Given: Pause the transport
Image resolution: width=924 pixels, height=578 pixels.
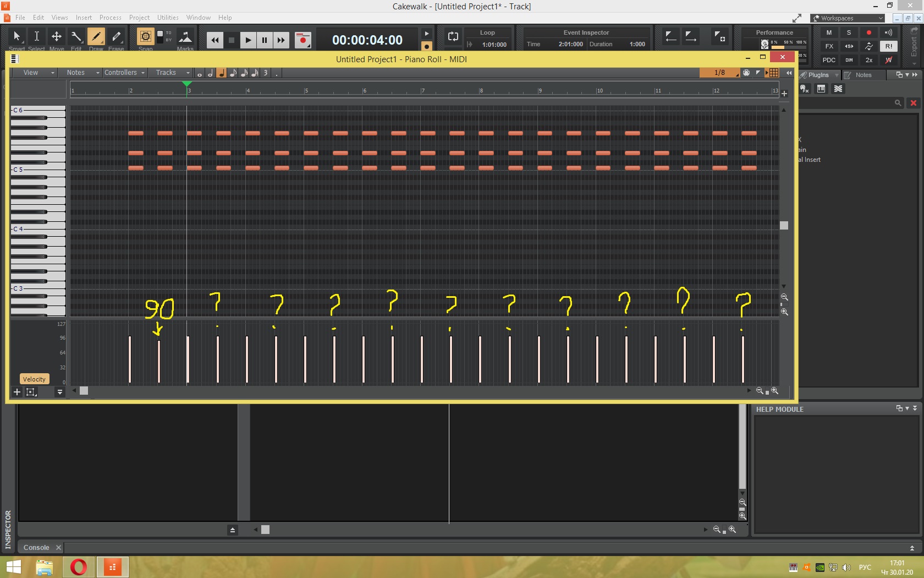Looking at the screenshot, I should [x=265, y=40].
